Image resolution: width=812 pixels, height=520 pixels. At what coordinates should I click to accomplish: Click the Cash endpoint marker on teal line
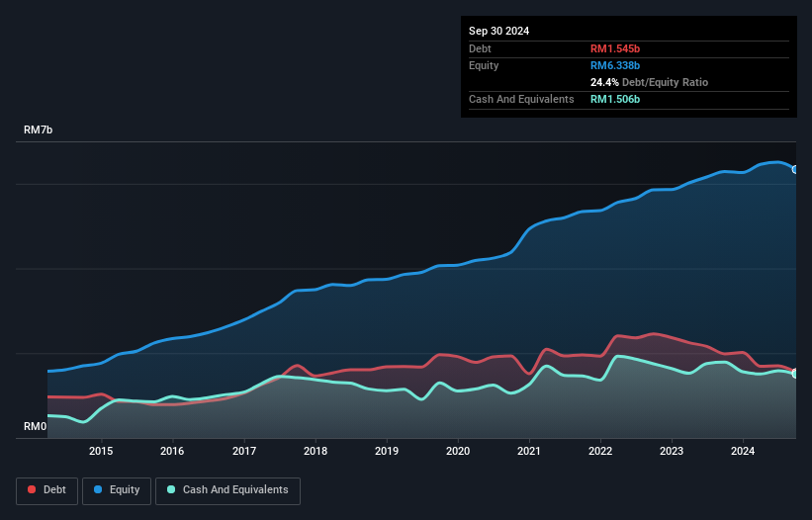coord(795,374)
